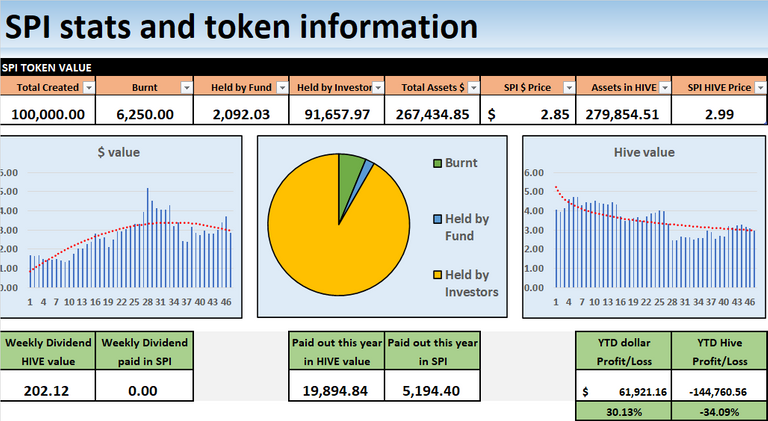Click the Hive value chart title
768x421 pixels.
pyautogui.click(x=644, y=152)
